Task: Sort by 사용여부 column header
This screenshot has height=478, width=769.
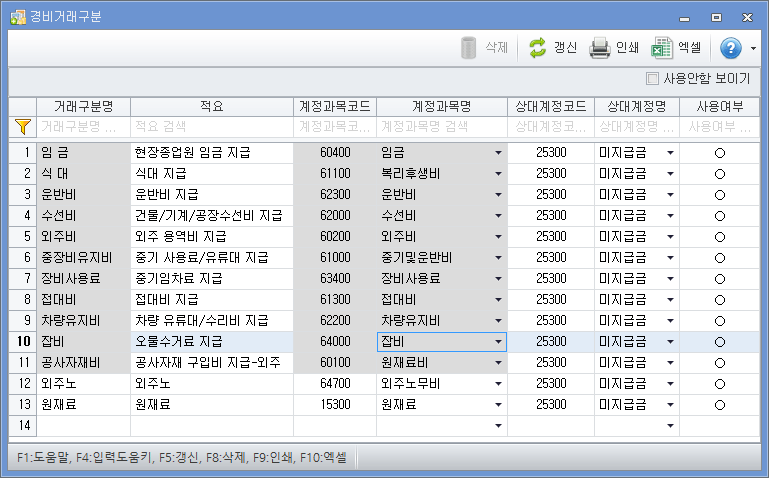Action: (x=719, y=106)
